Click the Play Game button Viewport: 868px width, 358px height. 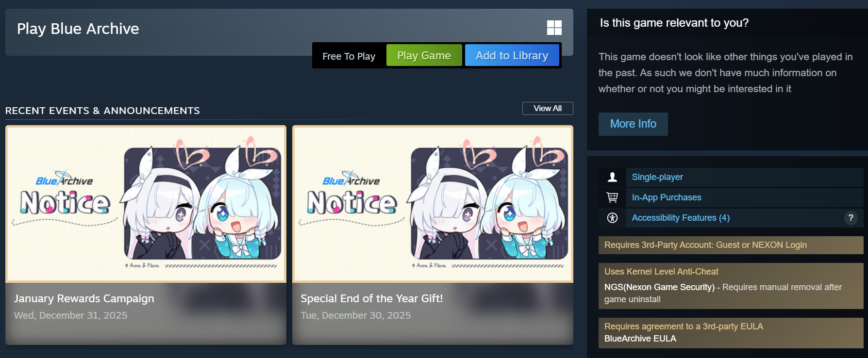click(424, 55)
